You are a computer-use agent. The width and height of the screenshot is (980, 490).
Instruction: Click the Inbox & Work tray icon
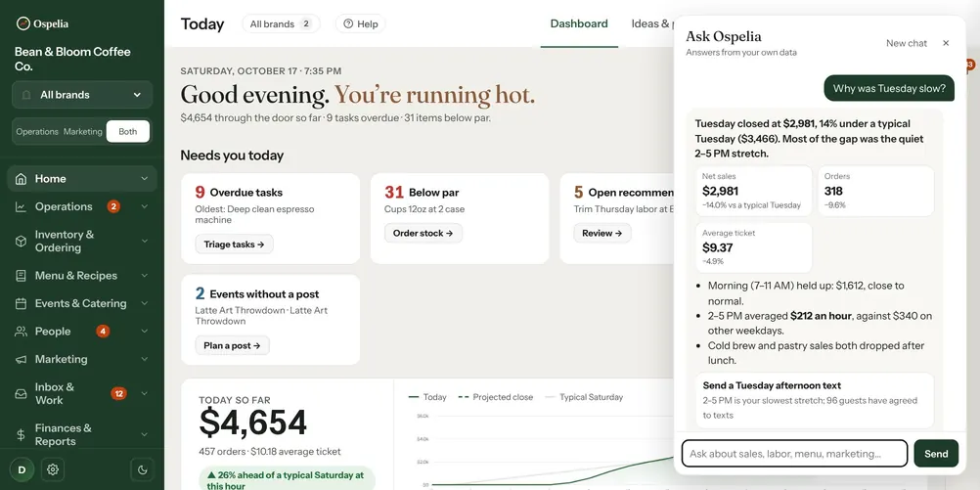(x=21, y=394)
